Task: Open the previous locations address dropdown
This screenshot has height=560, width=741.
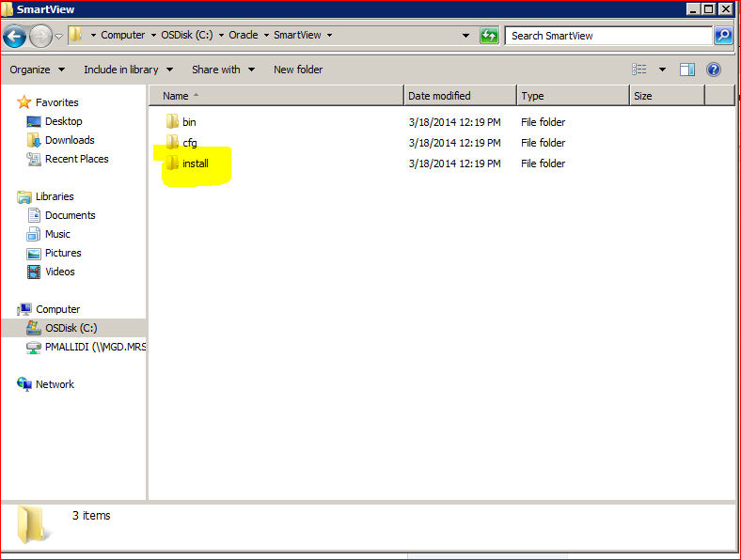Action: pos(466,36)
